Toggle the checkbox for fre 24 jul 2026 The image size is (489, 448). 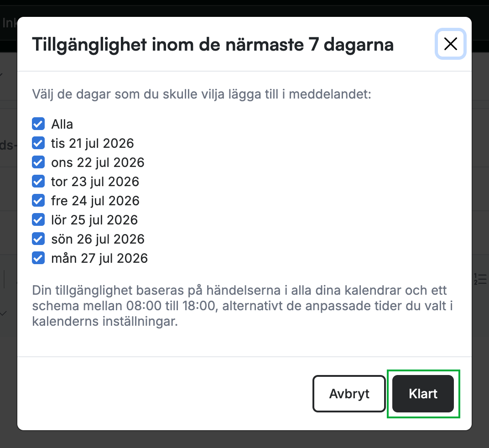pos(38,201)
